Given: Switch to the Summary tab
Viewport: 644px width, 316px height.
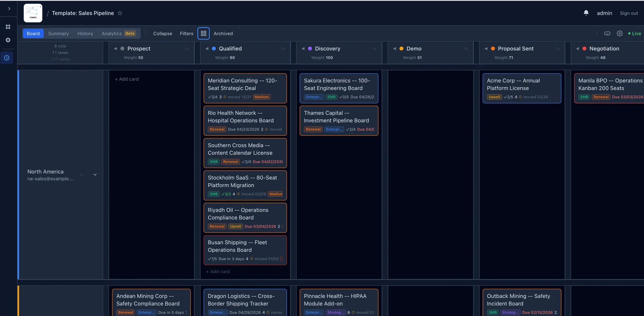Looking at the screenshot, I should [x=58, y=33].
